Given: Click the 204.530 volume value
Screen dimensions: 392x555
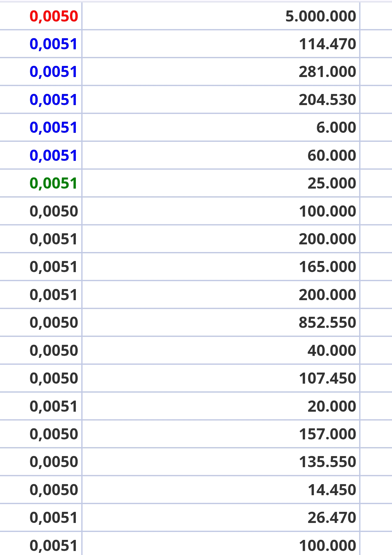Looking at the screenshot, I should [327, 100].
